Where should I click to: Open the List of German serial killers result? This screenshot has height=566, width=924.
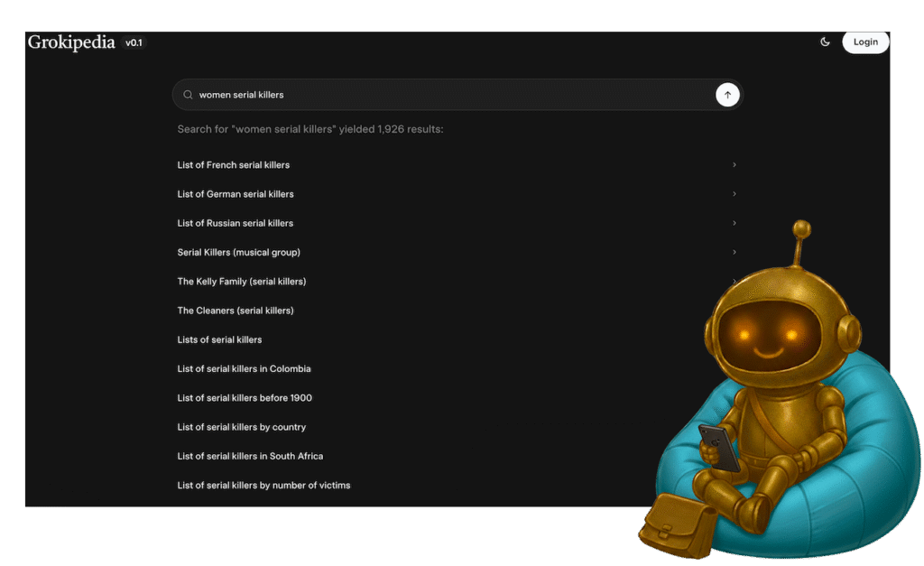tap(235, 193)
